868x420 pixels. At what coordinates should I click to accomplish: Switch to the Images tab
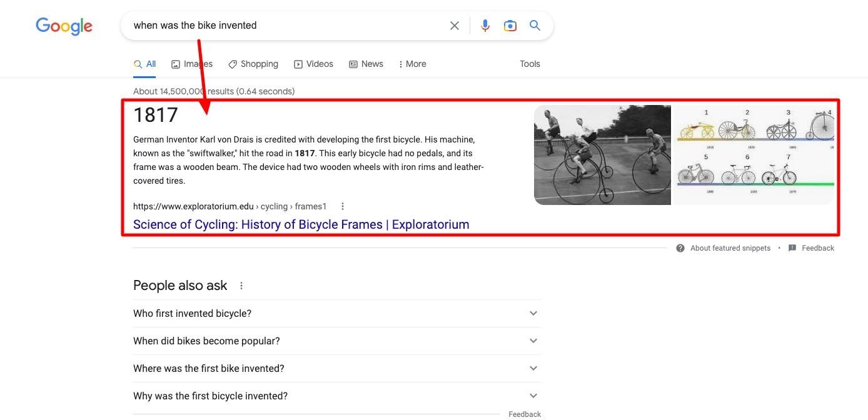pos(192,64)
